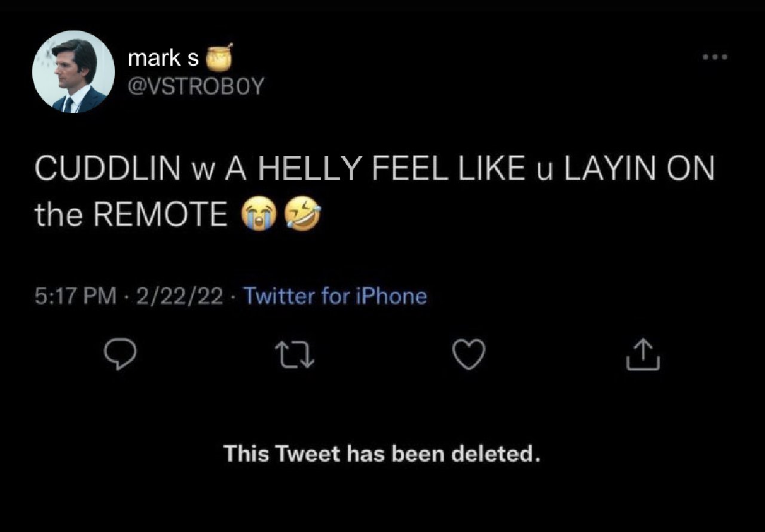The image size is (765, 532).
Task: Like the tweet with the heart icon
Action: click(x=467, y=355)
